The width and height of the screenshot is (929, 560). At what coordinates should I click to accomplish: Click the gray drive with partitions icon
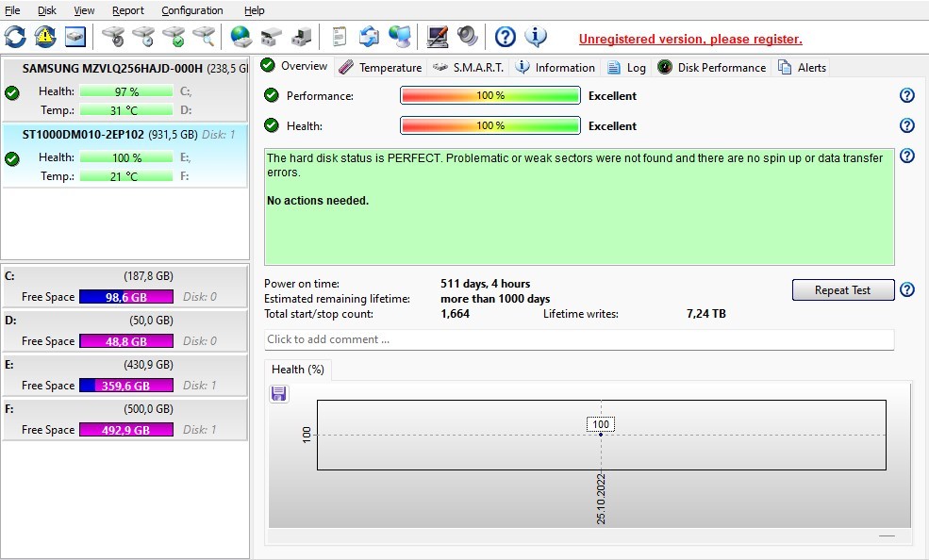click(272, 37)
